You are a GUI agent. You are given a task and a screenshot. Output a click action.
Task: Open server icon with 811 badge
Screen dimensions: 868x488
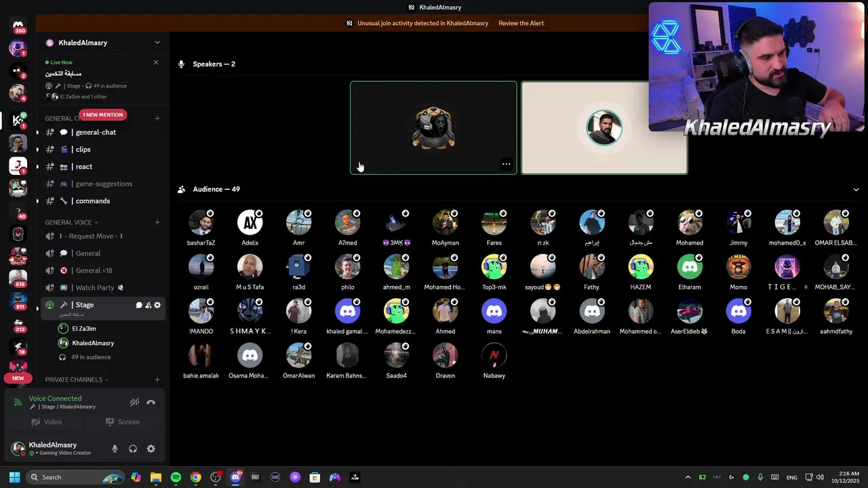pos(18,301)
